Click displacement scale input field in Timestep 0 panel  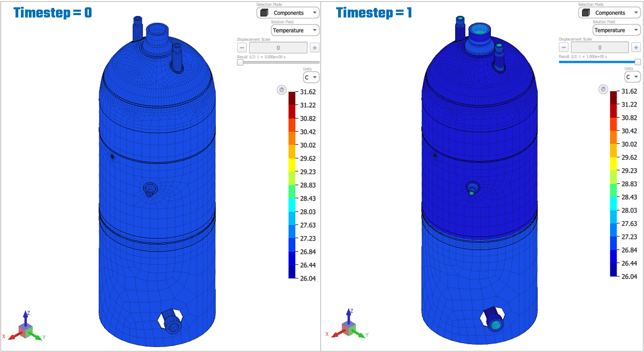coord(278,48)
